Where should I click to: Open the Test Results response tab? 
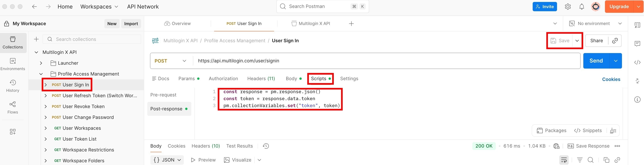click(x=239, y=146)
